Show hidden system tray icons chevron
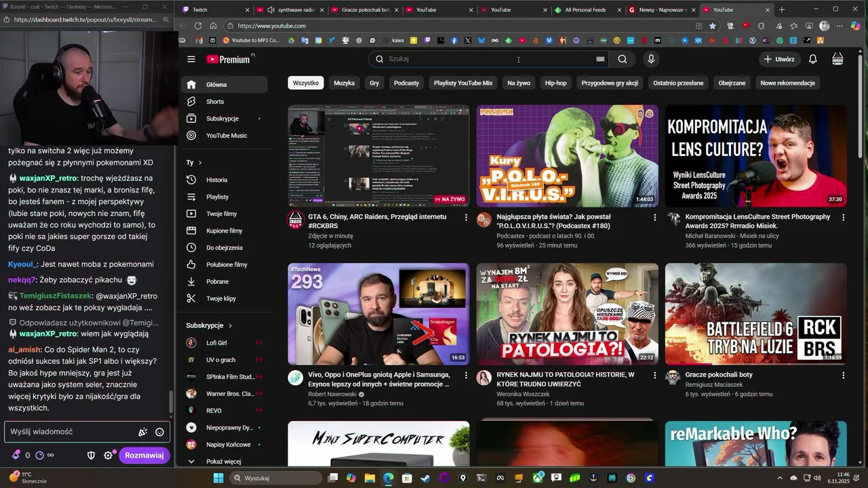This screenshot has height=488, width=868. (781, 478)
